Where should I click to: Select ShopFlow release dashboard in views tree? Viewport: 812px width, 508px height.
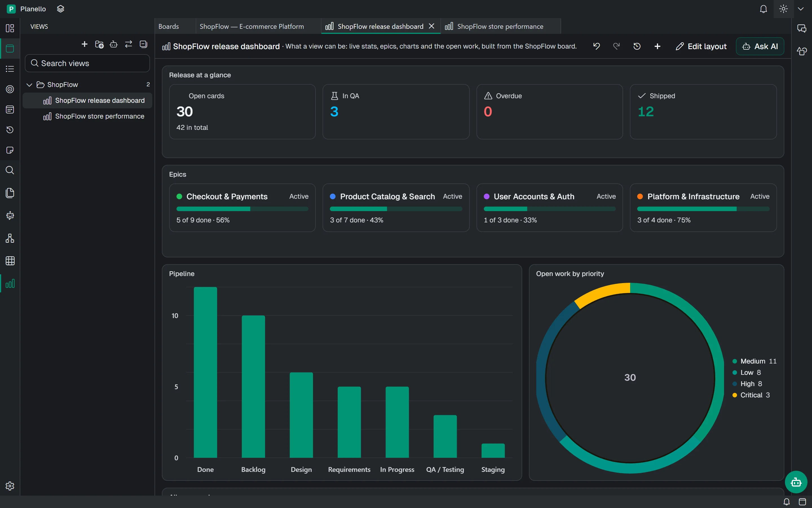(x=87, y=100)
